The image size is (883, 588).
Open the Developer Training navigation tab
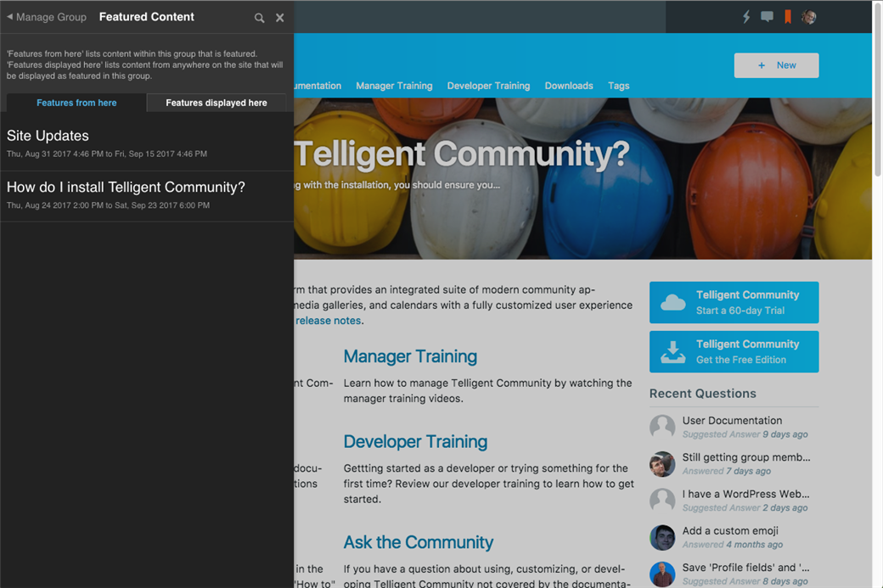click(488, 86)
